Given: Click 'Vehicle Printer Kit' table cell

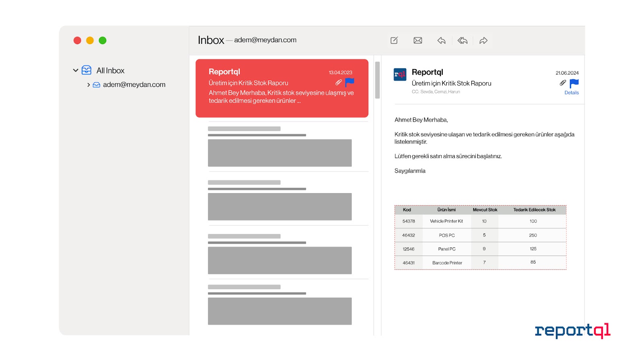Looking at the screenshot, I should point(446,221).
